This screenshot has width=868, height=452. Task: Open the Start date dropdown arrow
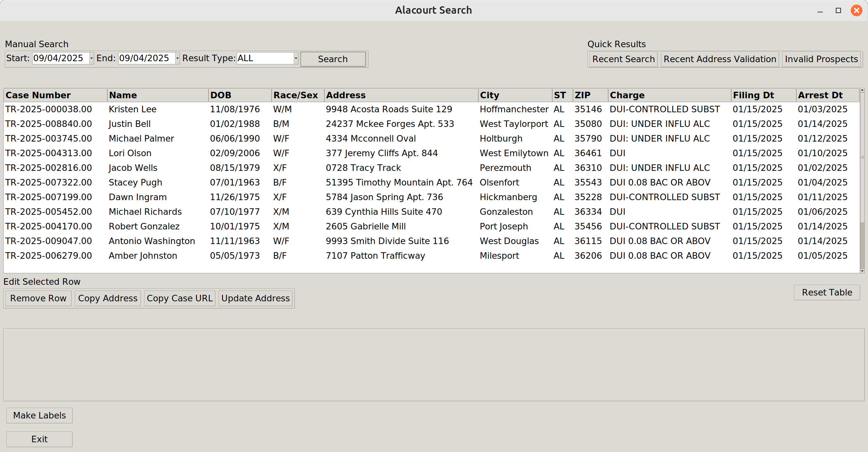91,58
